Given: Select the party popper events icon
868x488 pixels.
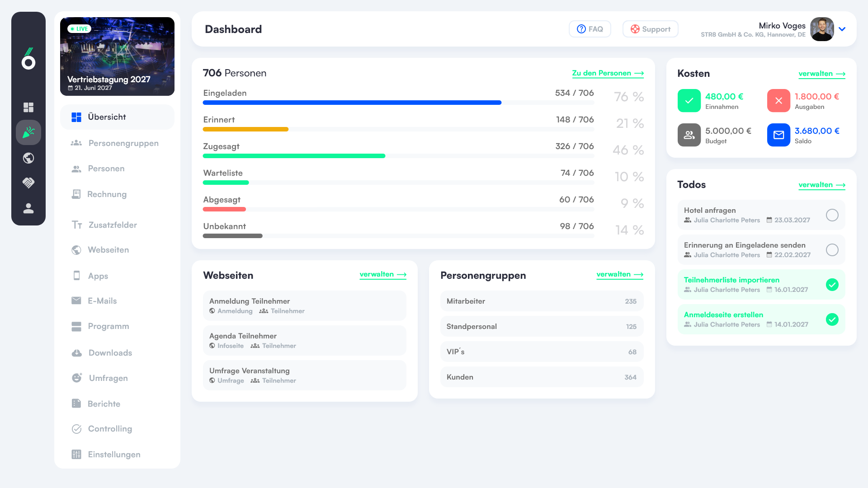Looking at the screenshot, I should 28,132.
